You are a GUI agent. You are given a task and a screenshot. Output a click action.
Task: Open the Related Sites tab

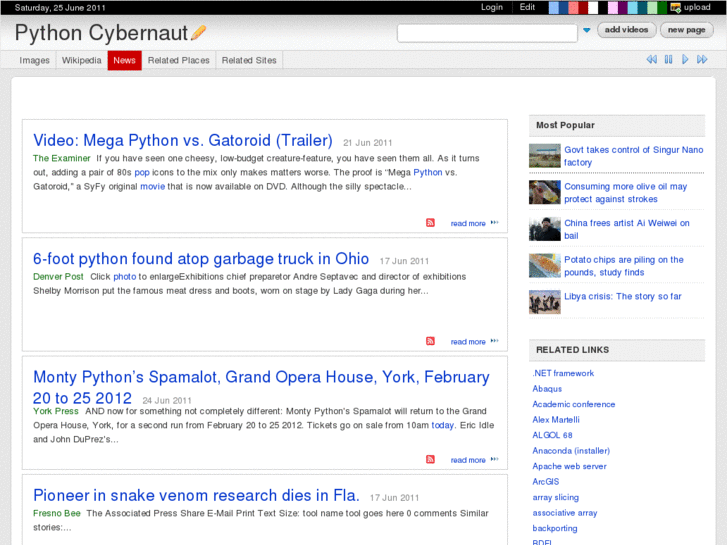249,60
